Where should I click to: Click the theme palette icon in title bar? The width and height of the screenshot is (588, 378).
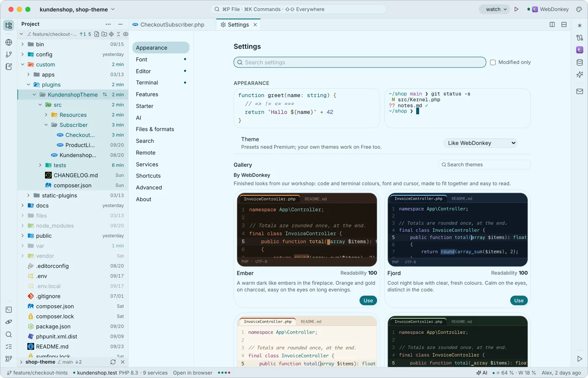click(579, 9)
